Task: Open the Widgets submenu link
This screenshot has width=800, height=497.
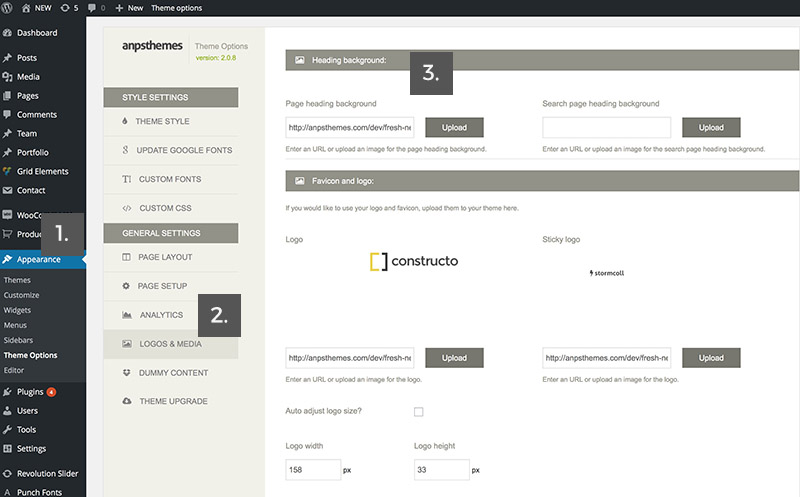Action: (x=17, y=310)
